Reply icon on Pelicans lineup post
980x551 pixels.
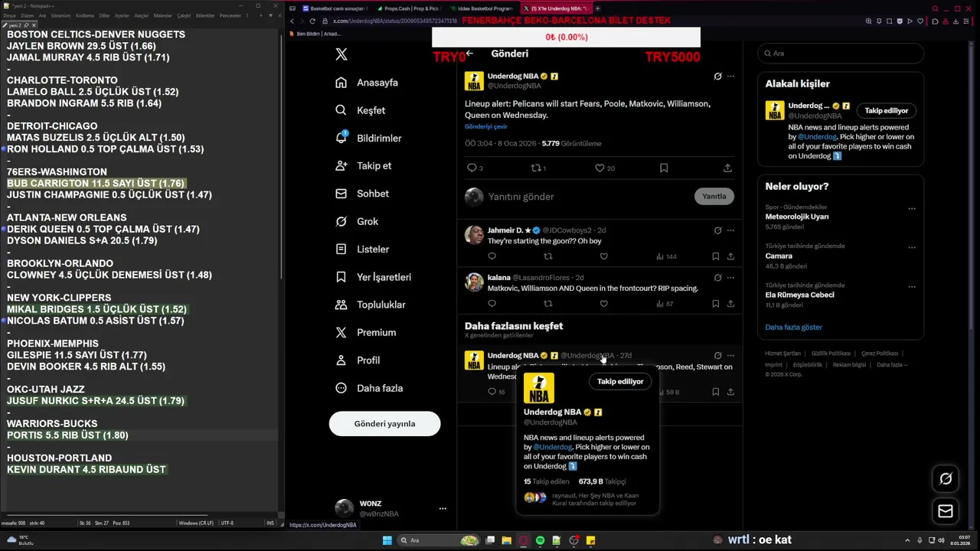click(x=472, y=168)
